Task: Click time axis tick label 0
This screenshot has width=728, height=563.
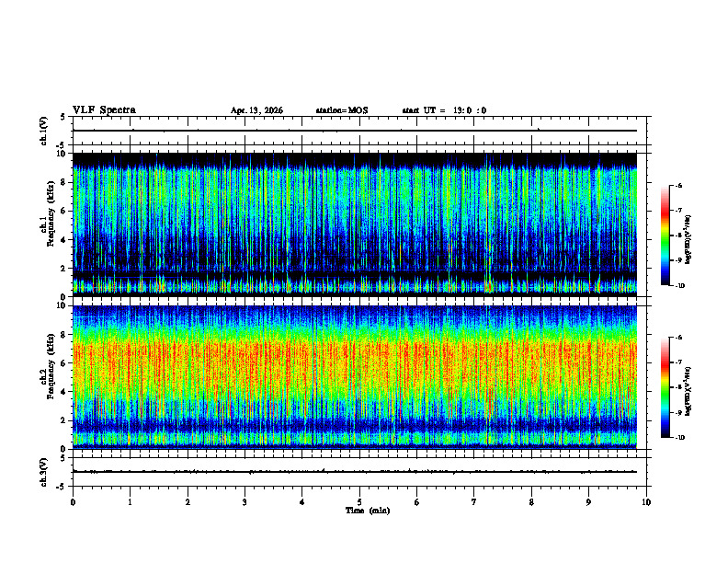Action: [x=73, y=502]
